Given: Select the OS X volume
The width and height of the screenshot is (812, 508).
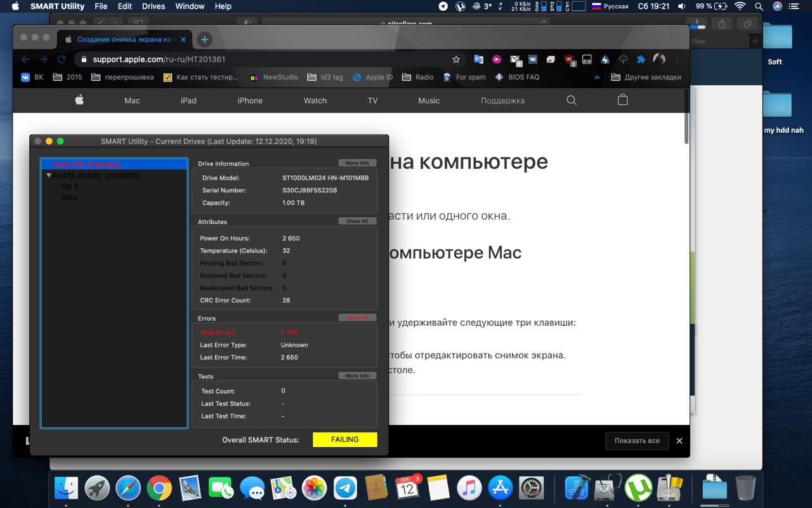Looking at the screenshot, I should (70, 187).
